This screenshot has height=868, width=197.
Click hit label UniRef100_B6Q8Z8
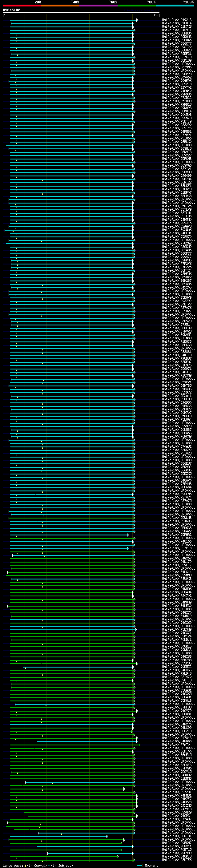point(177,50)
